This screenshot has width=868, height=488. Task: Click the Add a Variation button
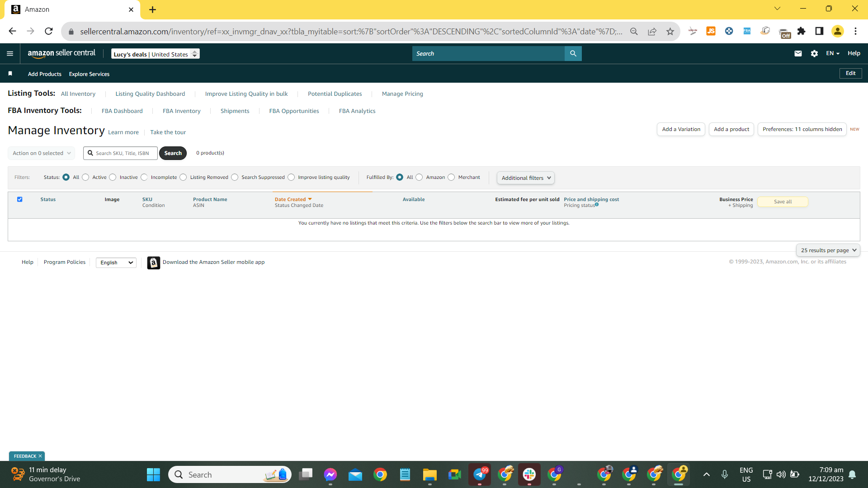(x=681, y=129)
